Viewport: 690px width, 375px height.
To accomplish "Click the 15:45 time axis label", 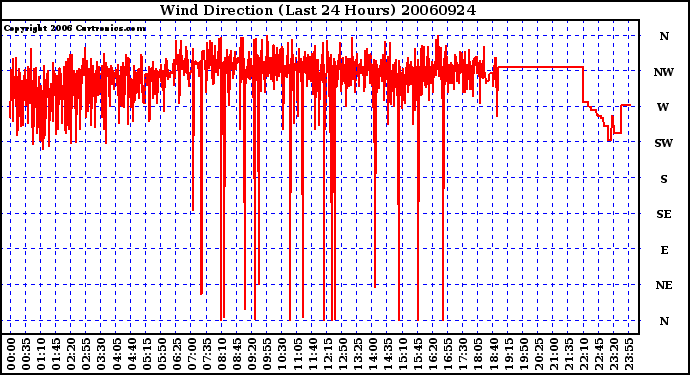I will pos(418,354).
